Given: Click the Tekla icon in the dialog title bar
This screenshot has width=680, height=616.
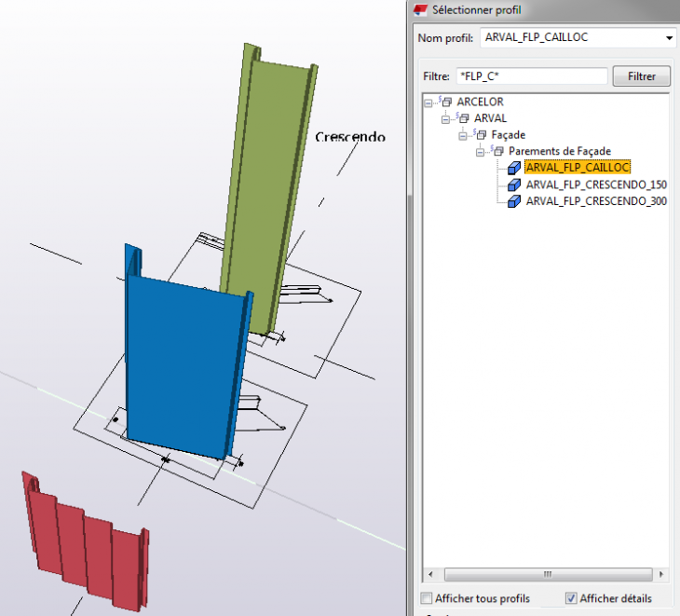Looking at the screenshot, I should (x=421, y=10).
